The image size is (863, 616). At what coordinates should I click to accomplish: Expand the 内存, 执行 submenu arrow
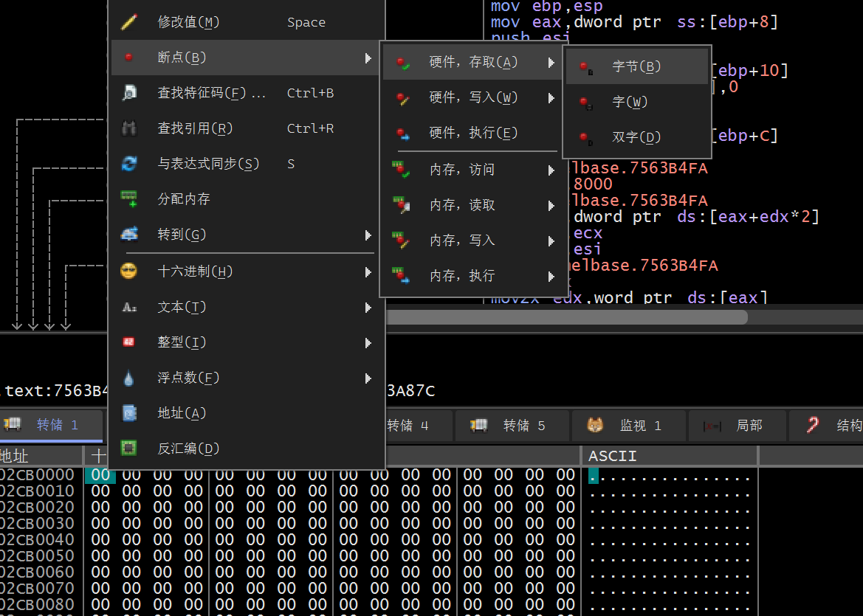[551, 277]
